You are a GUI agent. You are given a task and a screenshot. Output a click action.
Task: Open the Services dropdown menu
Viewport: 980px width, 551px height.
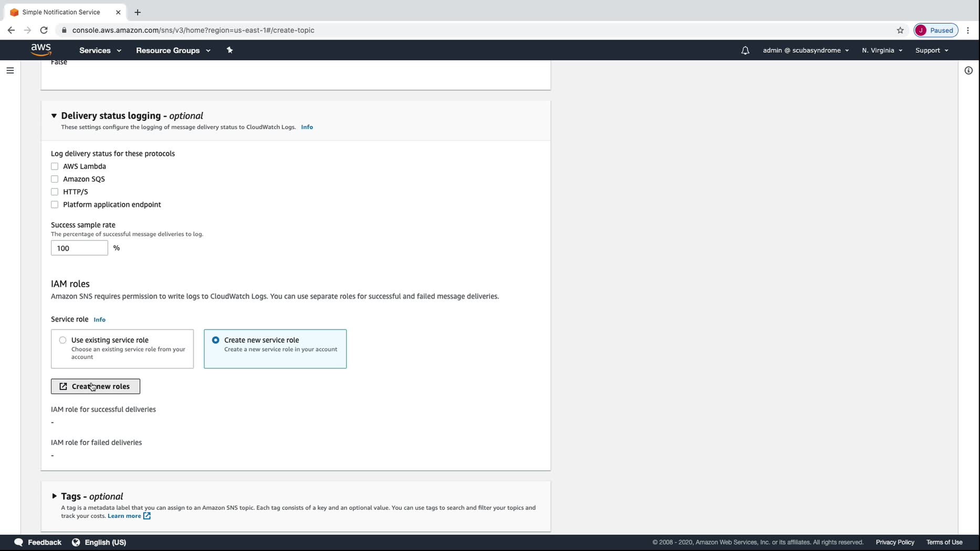[100, 50]
